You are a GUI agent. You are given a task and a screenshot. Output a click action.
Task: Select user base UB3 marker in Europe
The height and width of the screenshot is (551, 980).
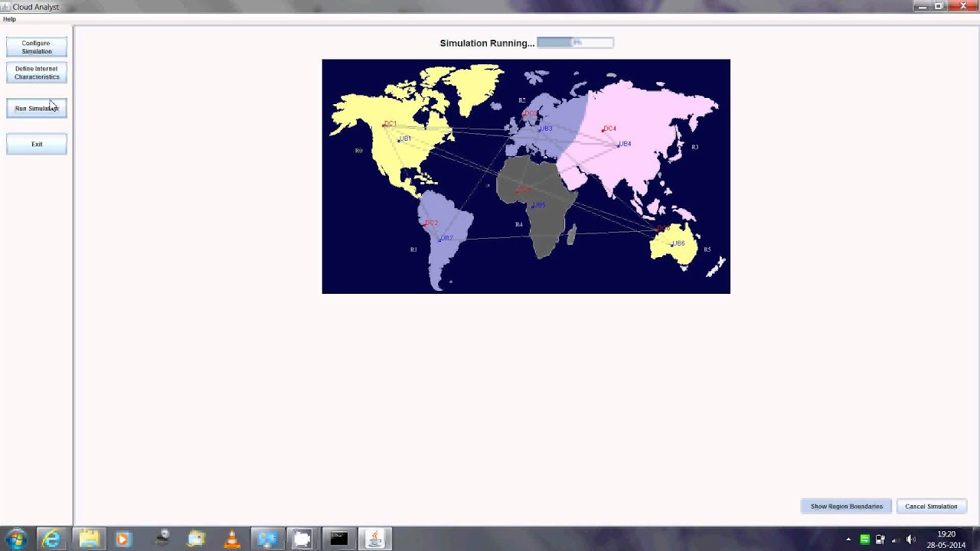point(545,129)
